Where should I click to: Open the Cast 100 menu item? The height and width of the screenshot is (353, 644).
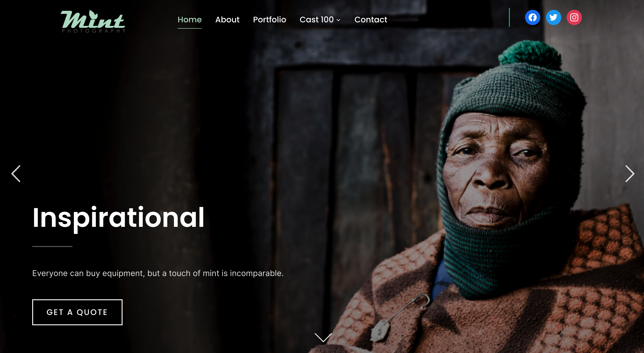click(316, 19)
